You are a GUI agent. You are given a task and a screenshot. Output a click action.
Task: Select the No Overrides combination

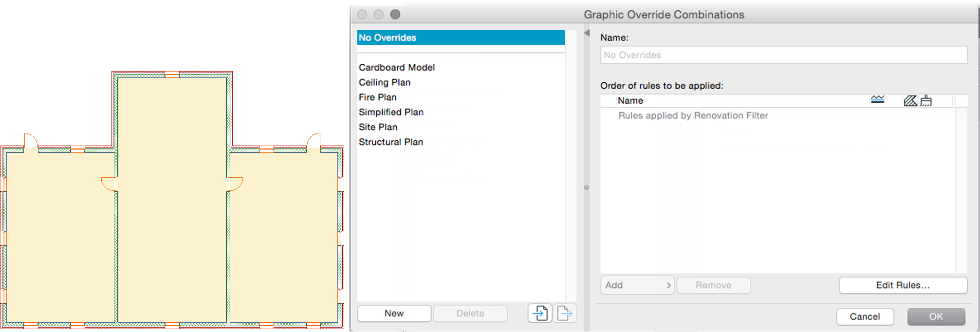pyautogui.click(x=461, y=37)
